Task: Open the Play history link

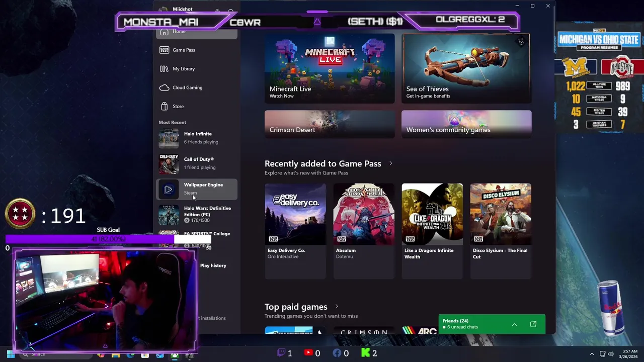Action: click(213, 265)
